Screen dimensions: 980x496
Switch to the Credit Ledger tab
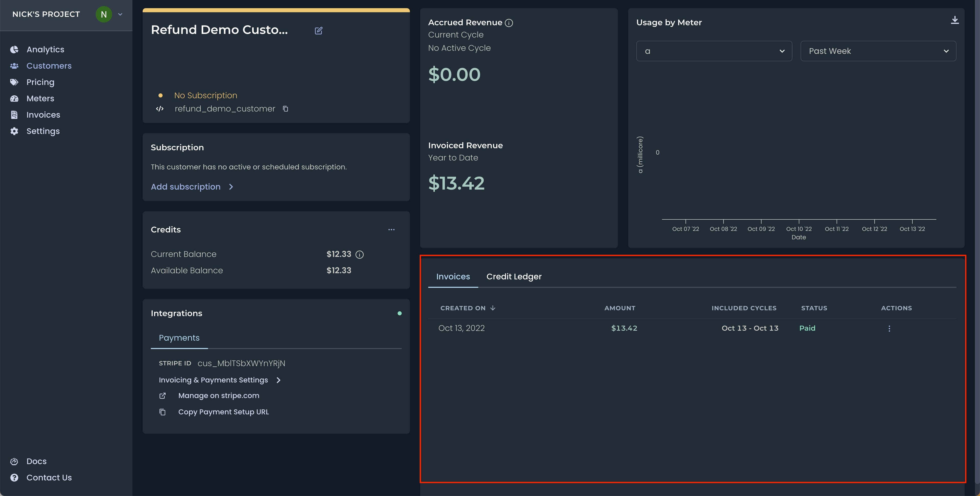click(x=513, y=277)
